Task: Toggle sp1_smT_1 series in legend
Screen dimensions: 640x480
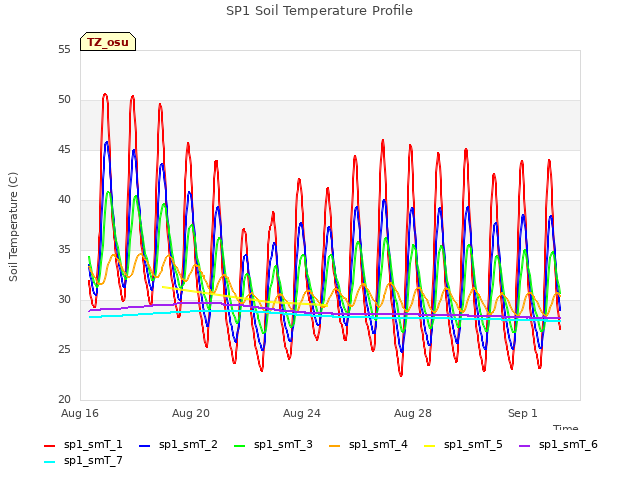Action: click(x=83, y=444)
